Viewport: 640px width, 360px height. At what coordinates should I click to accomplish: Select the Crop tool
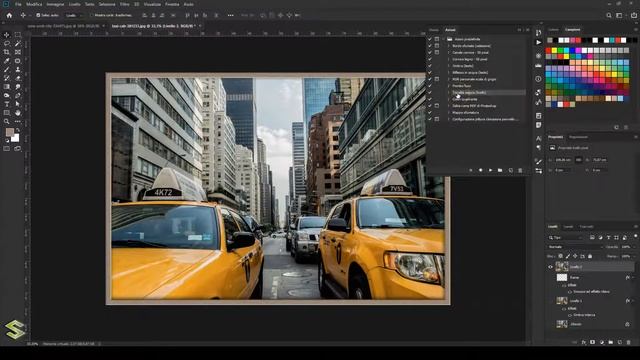[7, 52]
